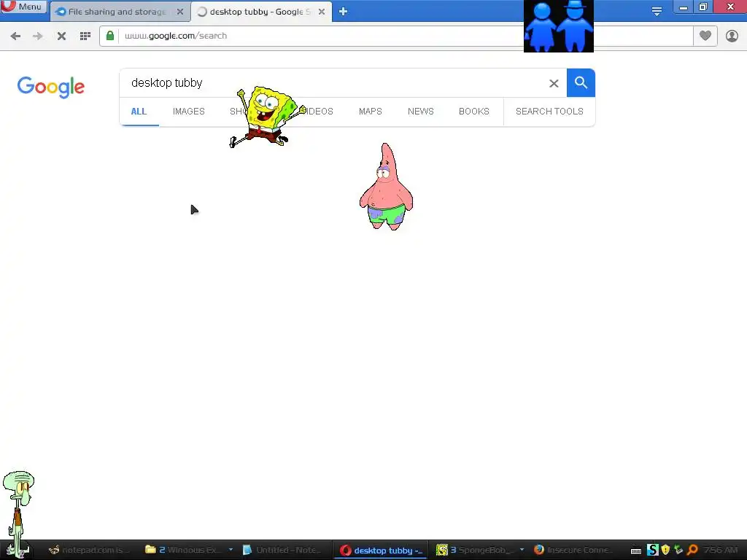
Task: Open SEARCH TOOLS options
Action: click(x=549, y=112)
